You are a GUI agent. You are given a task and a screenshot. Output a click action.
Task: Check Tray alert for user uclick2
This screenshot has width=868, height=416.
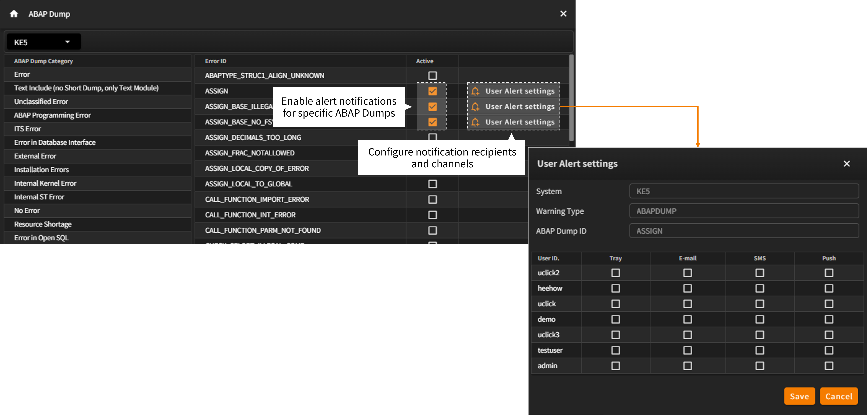pos(615,273)
